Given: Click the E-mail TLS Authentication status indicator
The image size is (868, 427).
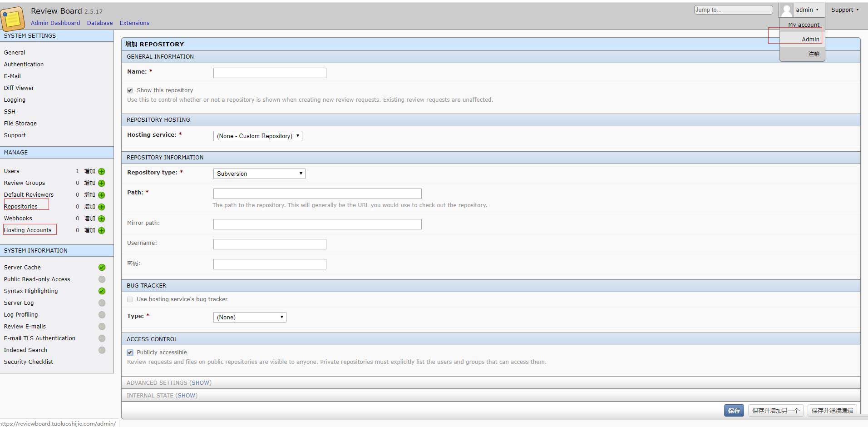Looking at the screenshot, I should [x=102, y=338].
